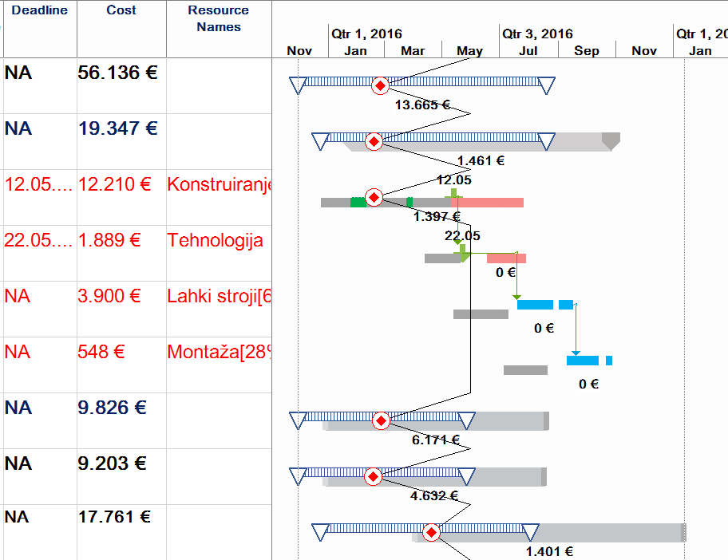Select the Tehnologija resource name cell

(216, 240)
